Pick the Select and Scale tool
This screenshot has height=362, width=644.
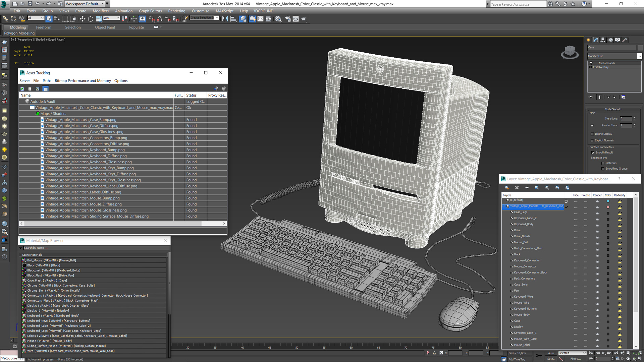point(99,19)
